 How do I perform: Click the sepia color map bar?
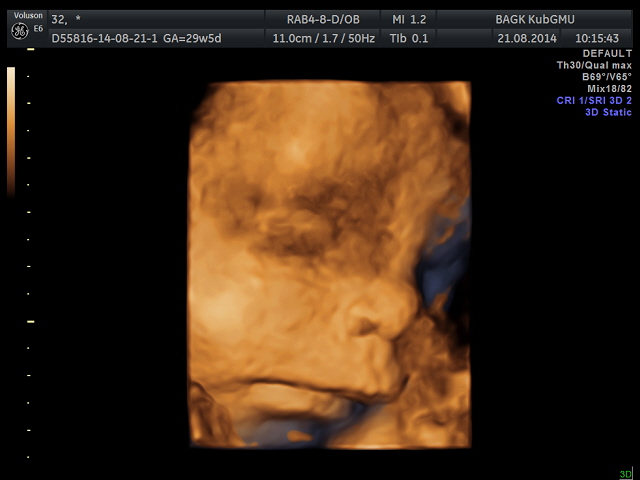pos(11,130)
